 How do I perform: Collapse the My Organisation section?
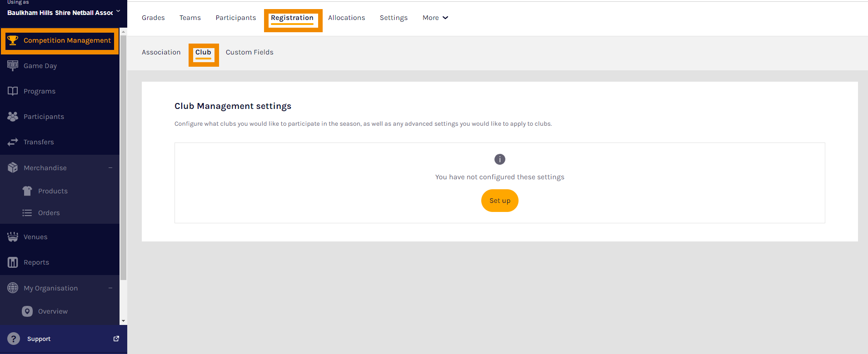click(x=110, y=288)
